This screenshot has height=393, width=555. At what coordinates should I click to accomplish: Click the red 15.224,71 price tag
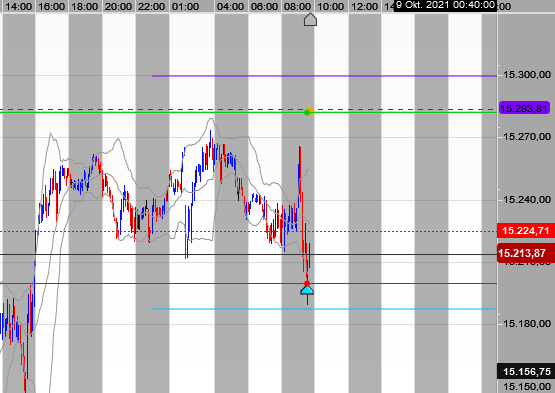coord(525,231)
